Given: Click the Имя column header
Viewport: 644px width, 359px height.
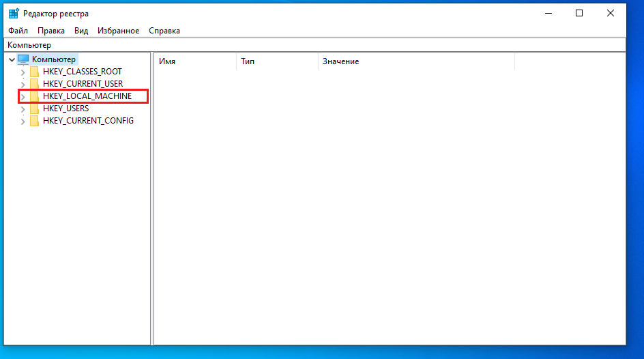Looking at the screenshot, I should pos(196,61).
